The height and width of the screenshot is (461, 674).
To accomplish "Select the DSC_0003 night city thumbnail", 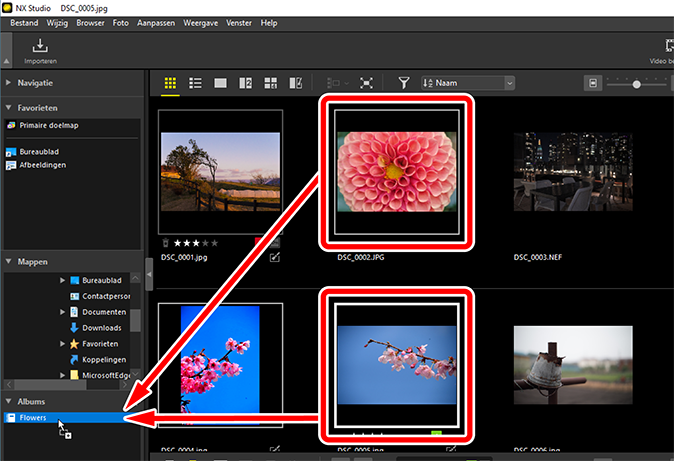I will click(573, 172).
